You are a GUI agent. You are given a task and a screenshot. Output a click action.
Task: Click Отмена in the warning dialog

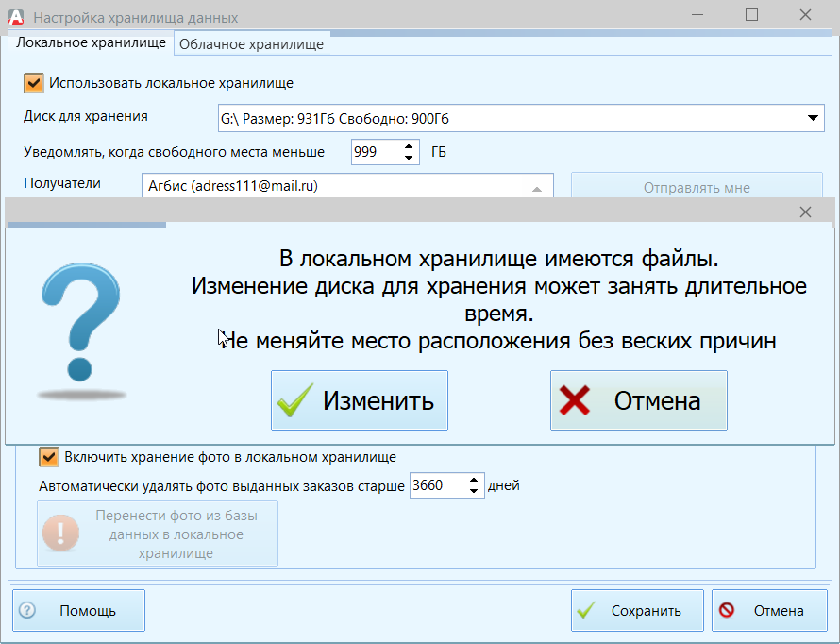(639, 400)
